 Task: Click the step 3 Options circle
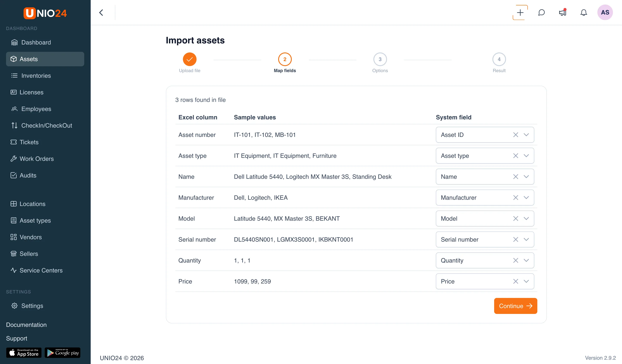click(380, 59)
